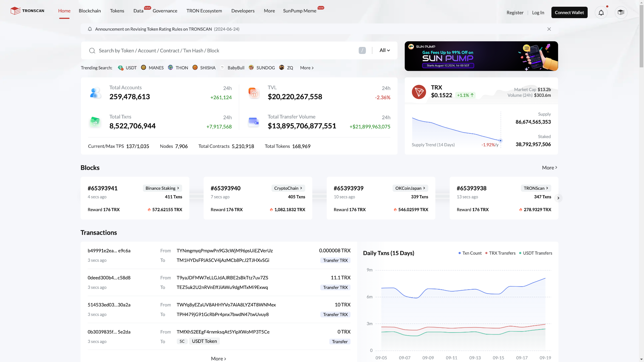
Task: Select the Home nav tab
Action: (64, 11)
